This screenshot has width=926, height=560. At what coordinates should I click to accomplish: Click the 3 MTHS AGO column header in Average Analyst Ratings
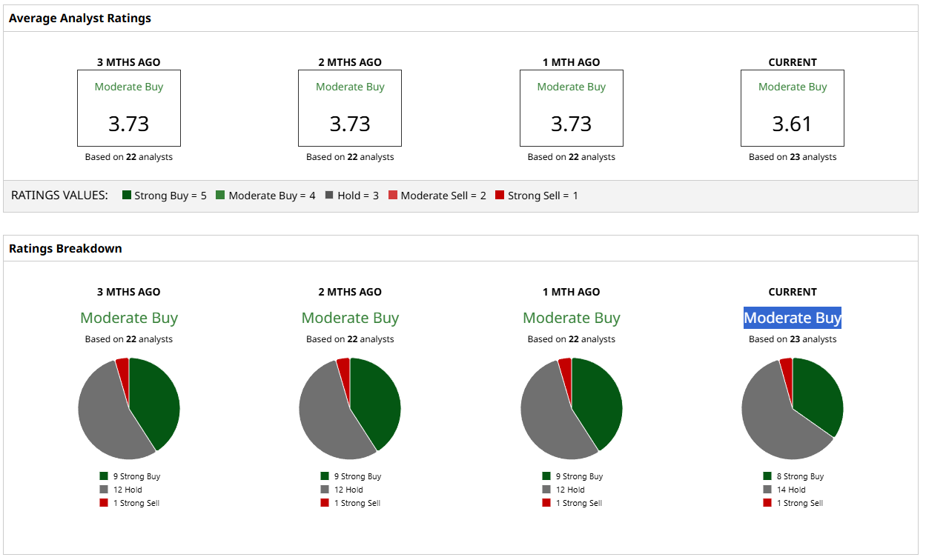pos(129,62)
